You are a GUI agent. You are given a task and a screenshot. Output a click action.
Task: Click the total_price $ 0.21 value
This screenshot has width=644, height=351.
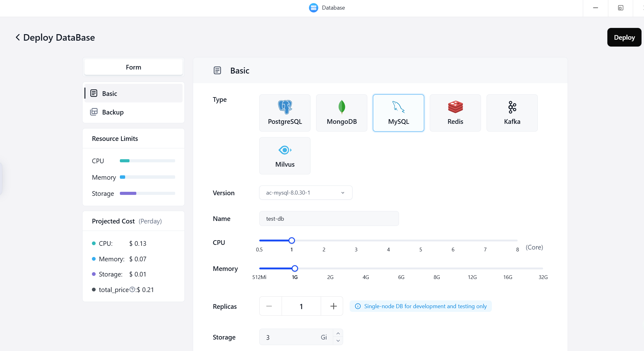point(145,290)
